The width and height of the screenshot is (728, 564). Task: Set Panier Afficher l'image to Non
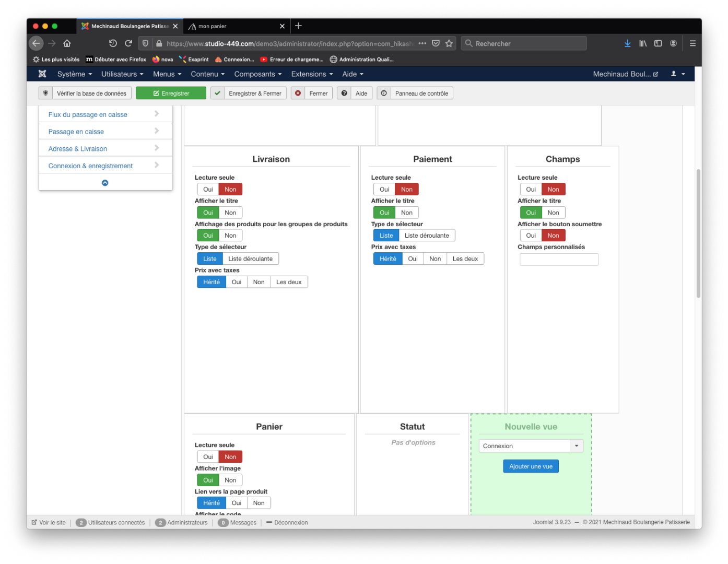coord(230,480)
